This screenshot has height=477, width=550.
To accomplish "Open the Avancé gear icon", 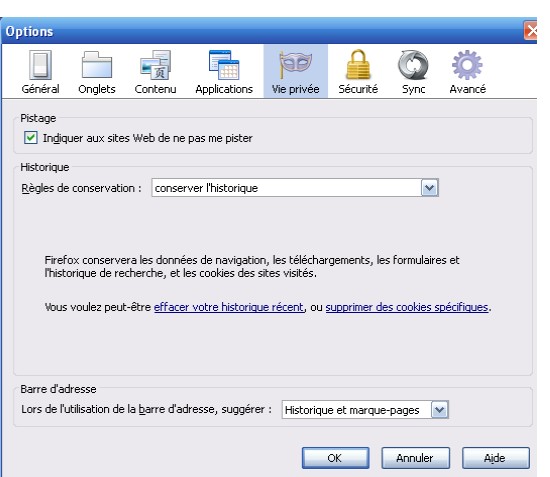I will pos(467,65).
